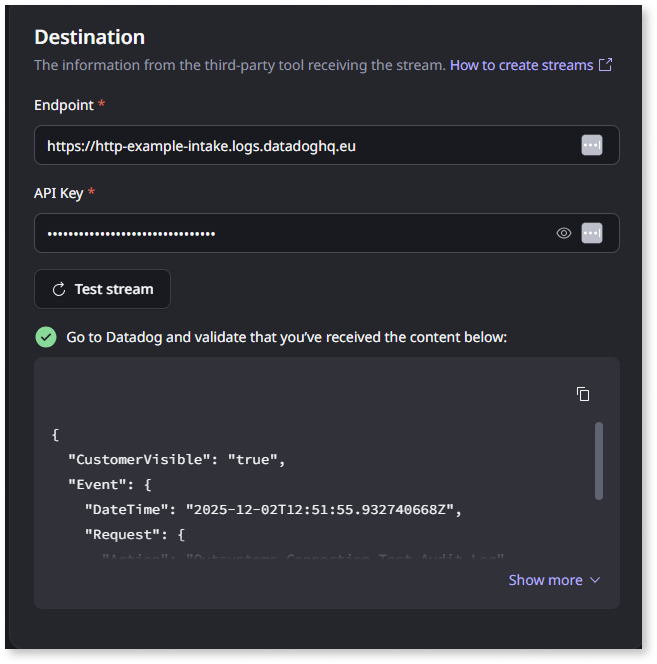Expand the JSON via Show more

click(554, 580)
